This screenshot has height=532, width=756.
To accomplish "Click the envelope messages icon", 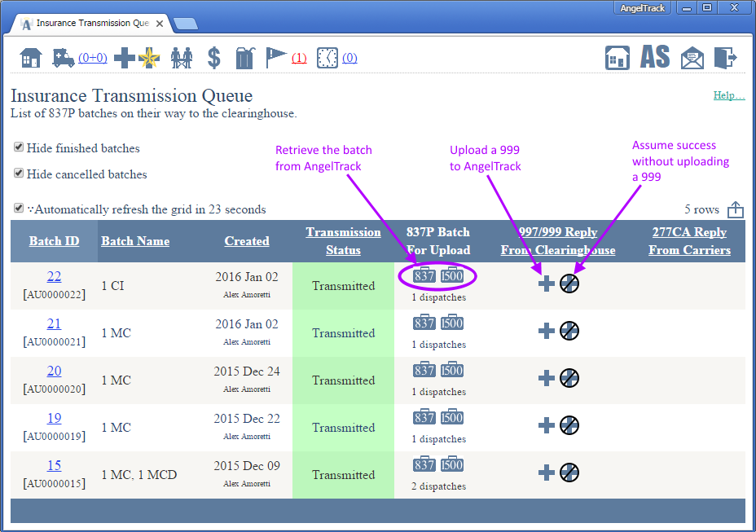I will [x=692, y=57].
